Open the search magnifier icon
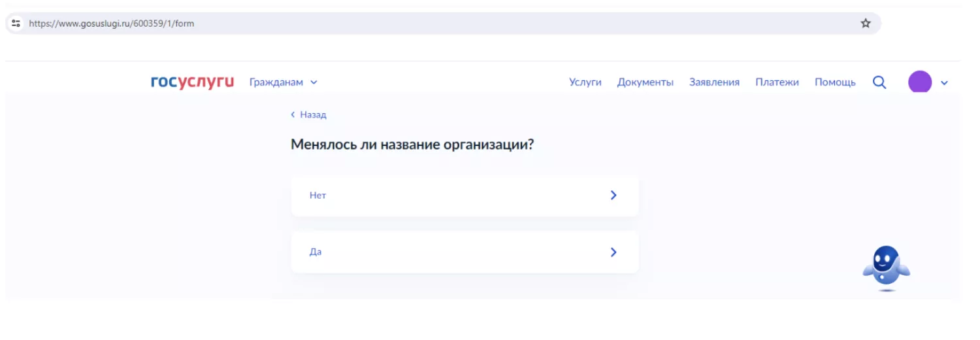This screenshot has height=340, width=980. tap(879, 82)
